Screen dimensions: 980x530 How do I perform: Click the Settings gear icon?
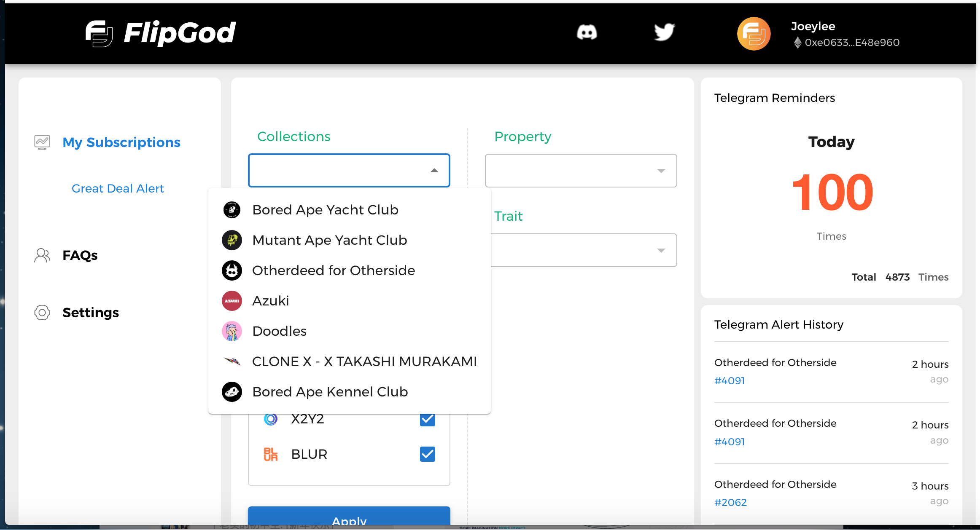[42, 313]
